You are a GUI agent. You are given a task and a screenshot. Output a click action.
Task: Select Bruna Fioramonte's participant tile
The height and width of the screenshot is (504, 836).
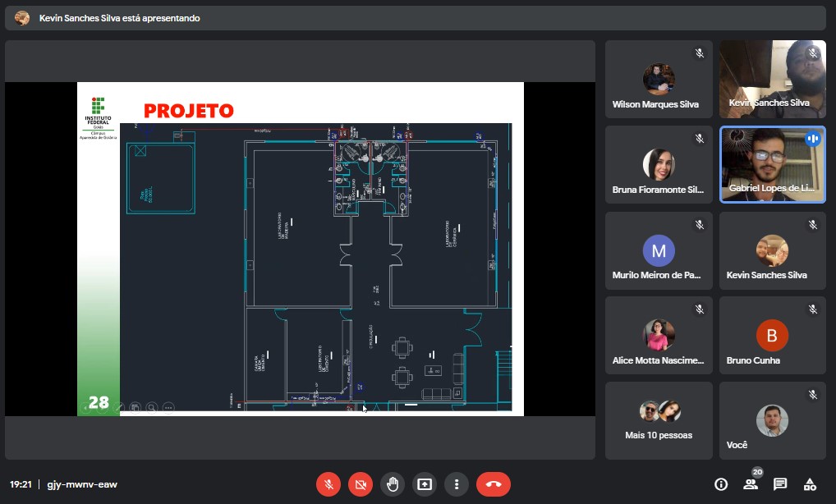pos(659,164)
